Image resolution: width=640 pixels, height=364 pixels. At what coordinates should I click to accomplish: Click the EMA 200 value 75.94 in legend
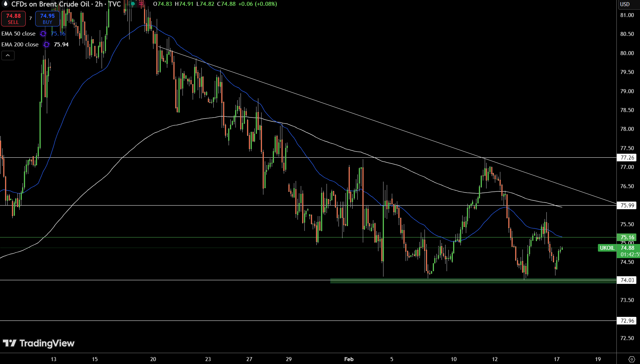pyautogui.click(x=61, y=45)
